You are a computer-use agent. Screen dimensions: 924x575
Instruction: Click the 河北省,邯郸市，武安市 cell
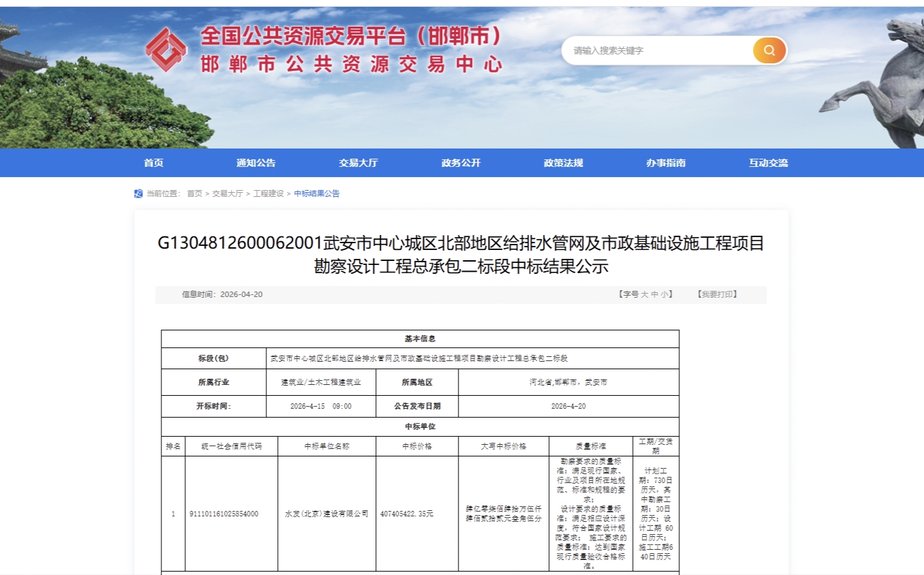click(x=568, y=382)
